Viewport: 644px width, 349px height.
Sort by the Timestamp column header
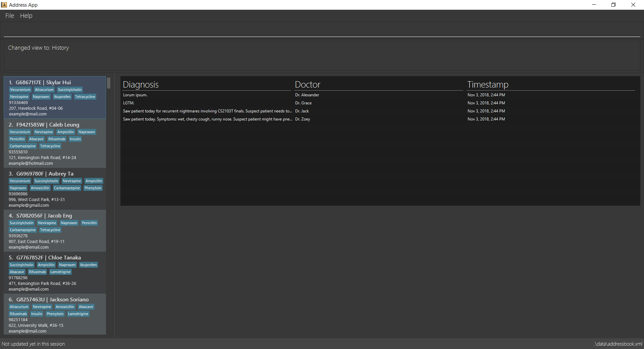tap(551, 85)
